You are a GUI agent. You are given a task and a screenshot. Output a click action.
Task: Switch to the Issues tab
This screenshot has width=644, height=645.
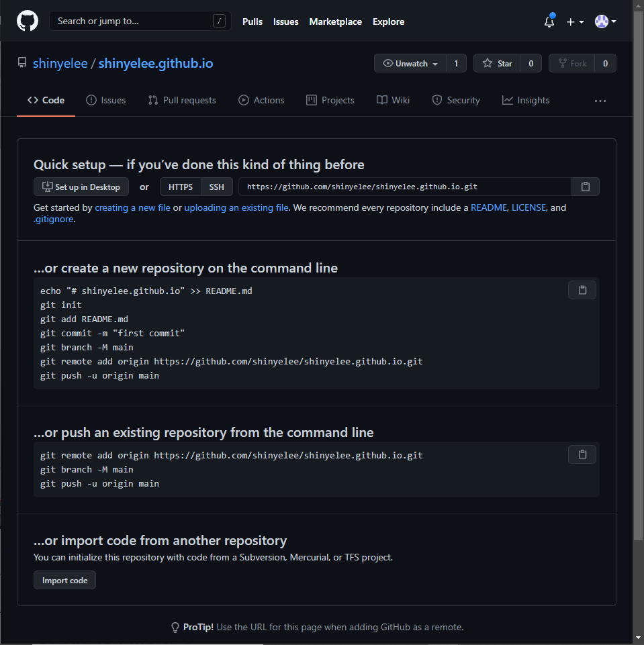point(105,101)
